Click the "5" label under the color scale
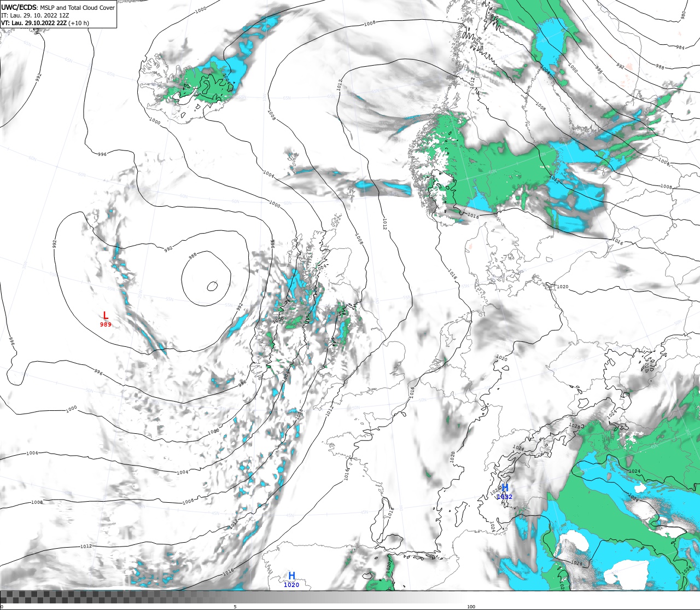Viewport: 700px width, 610px height. pos(235,607)
